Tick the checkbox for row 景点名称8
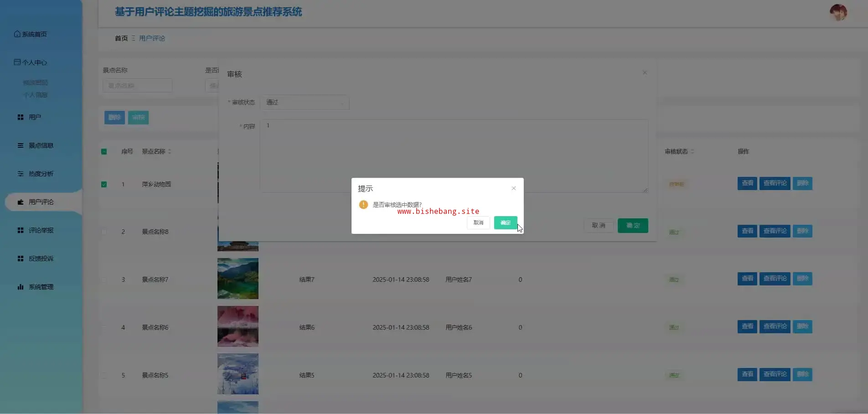Viewport: 868px width, 414px height. 104,232
